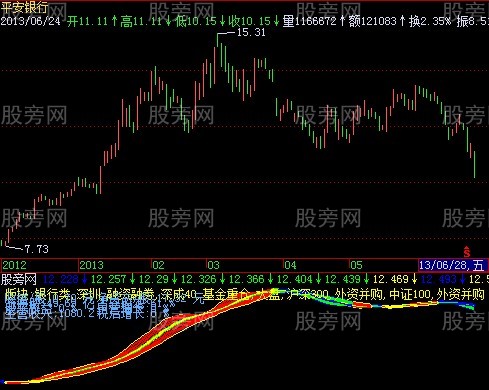Click the date 2013/06/24 in header
Viewport: 489px width, 390px height.
(x=31, y=21)
